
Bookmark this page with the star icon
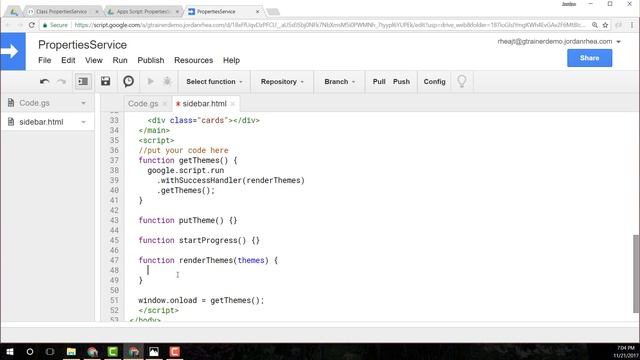click(x=605, y=25)
